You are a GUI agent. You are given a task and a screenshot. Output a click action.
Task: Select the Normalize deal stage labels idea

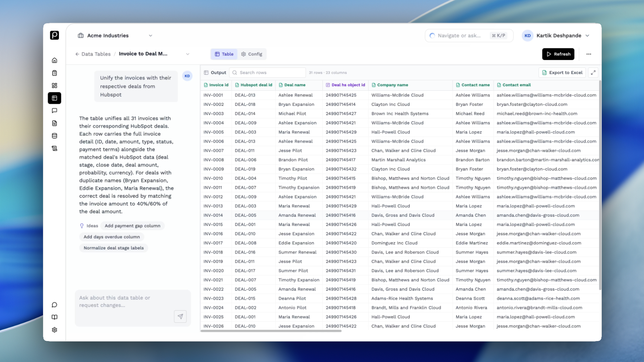114,248
